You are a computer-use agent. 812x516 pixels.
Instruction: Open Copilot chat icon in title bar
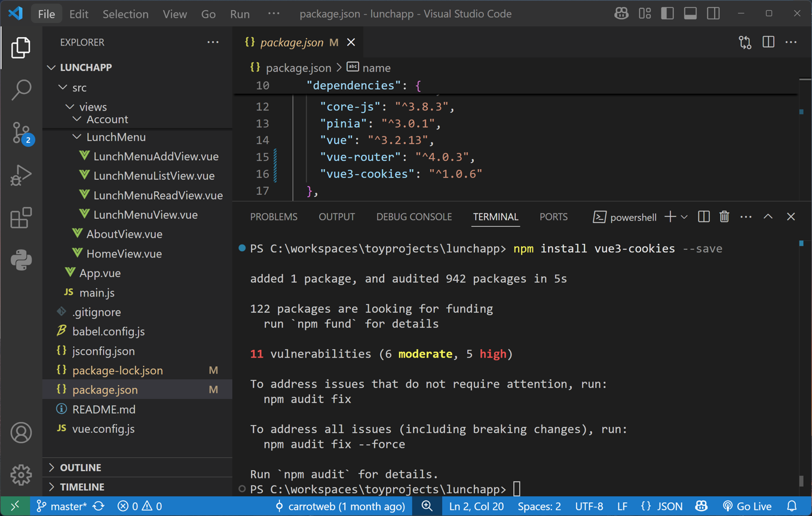[621, 13]
